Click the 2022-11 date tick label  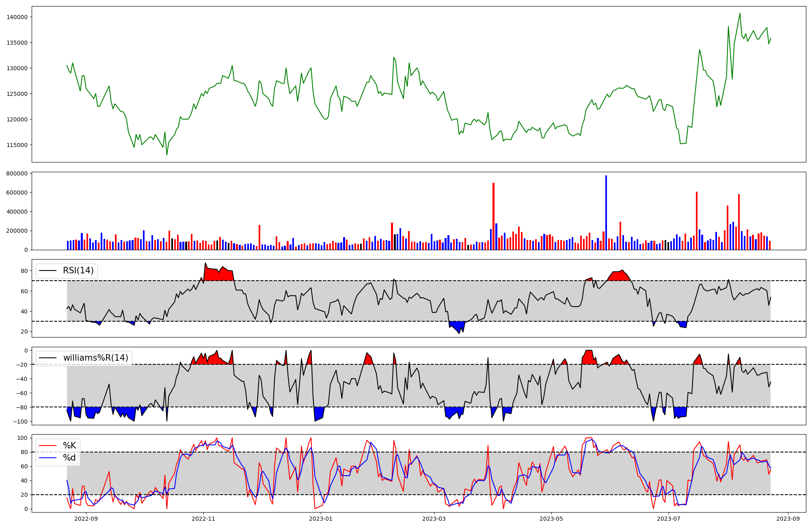(x=203, y=519)
